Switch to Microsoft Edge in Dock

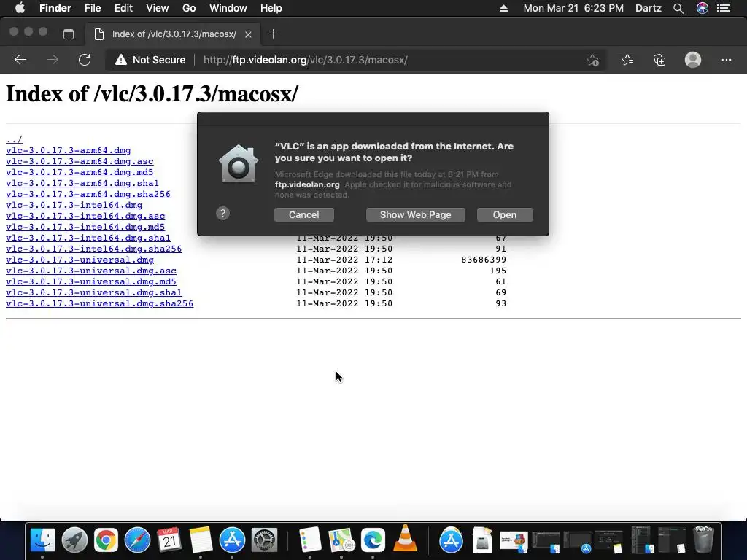(x=373, y=540)
